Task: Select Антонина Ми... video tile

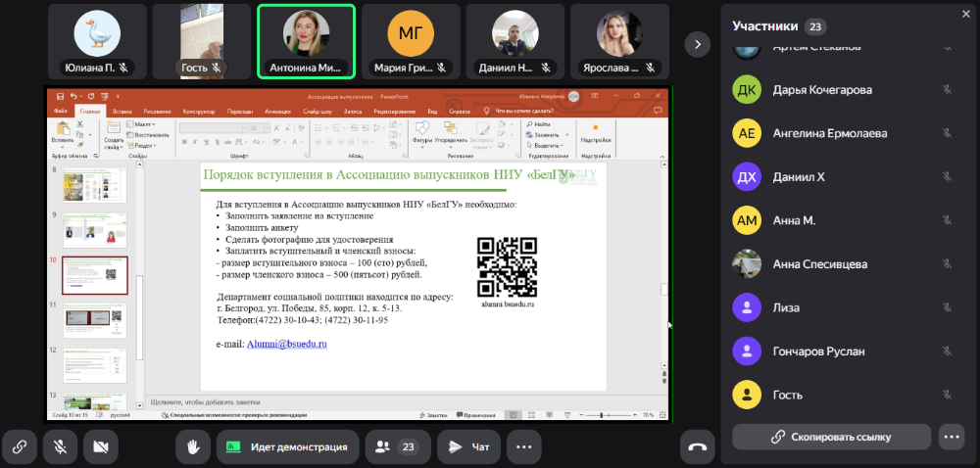Action: point(306,42)
